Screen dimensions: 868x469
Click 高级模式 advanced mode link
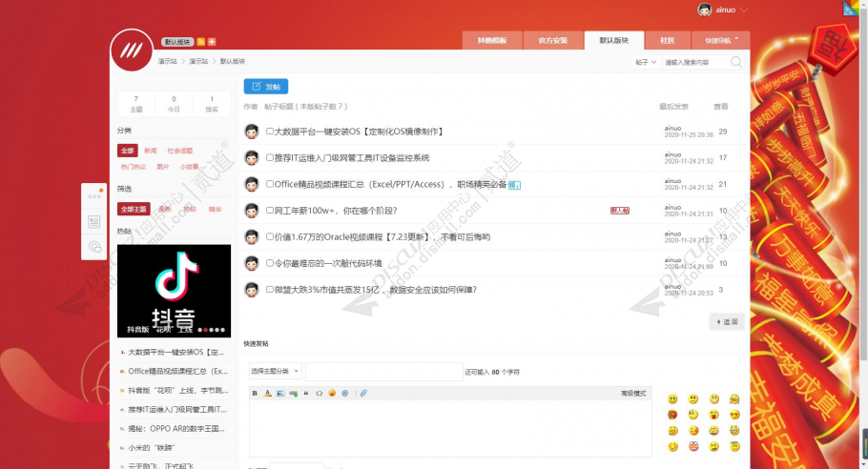[633, 394]
